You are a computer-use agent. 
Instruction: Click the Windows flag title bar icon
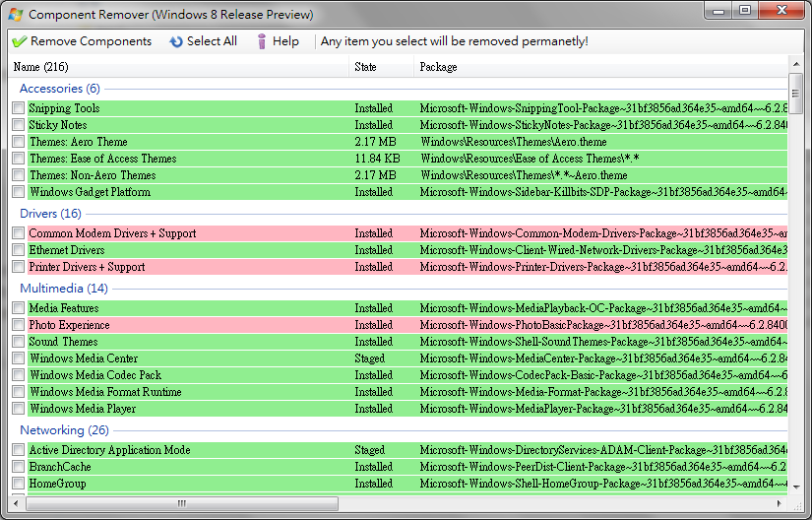(x=15, y=15)
